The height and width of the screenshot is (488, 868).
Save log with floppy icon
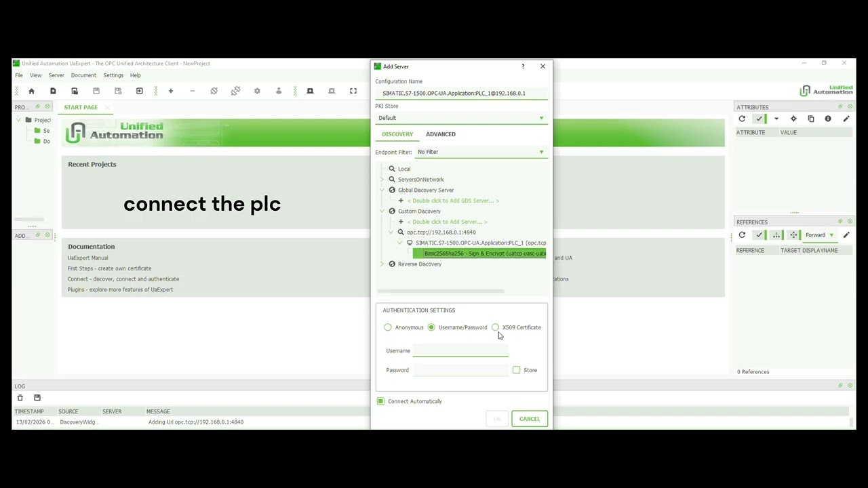tap(37, 398)
